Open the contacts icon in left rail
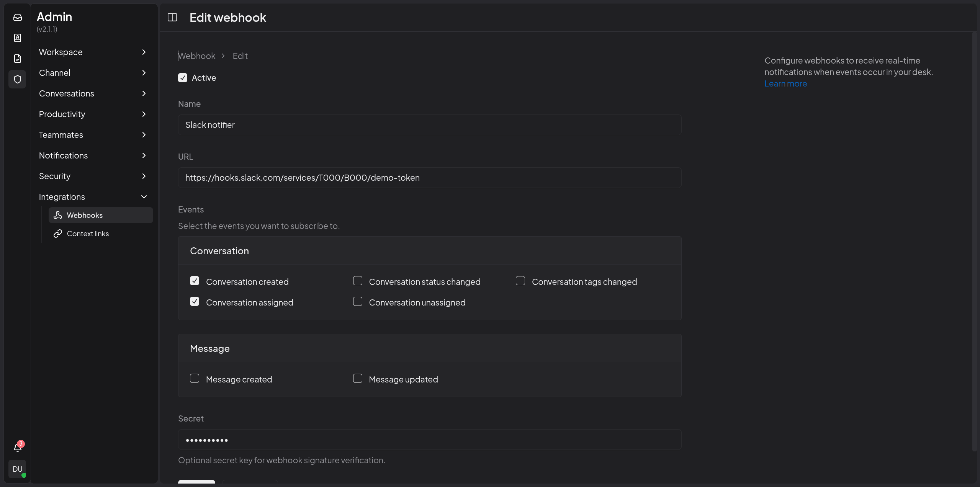980x487 pixels. (x=18, y=38)
